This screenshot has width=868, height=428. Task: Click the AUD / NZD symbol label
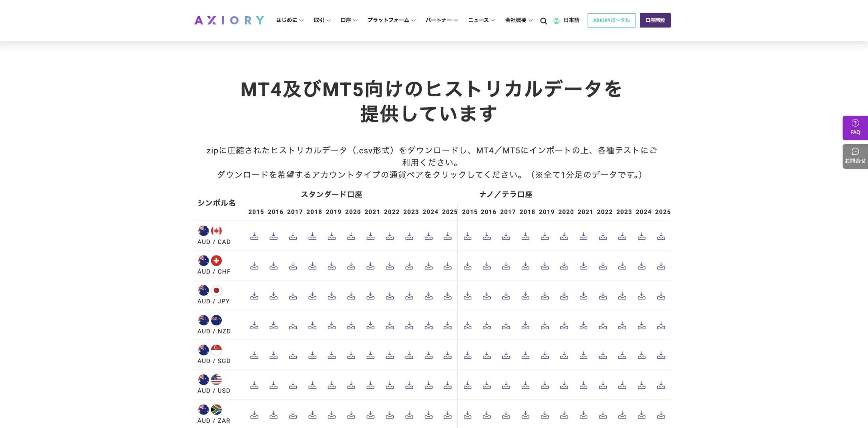214,331
